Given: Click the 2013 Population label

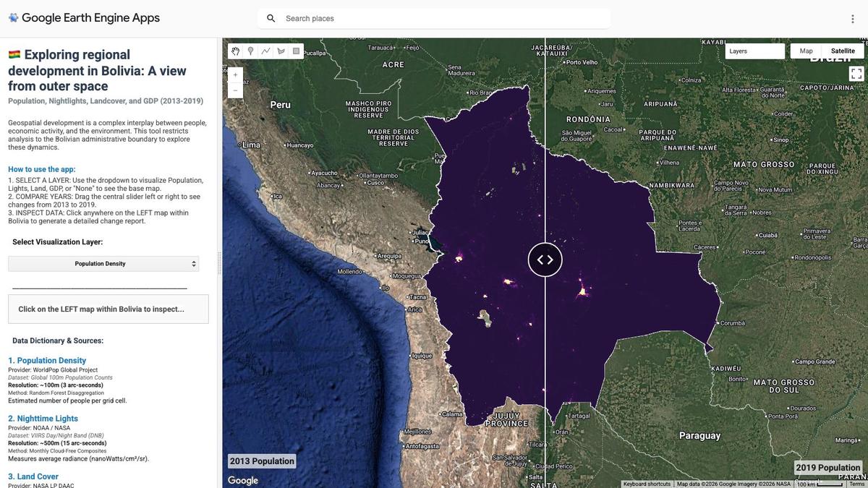Looking at the screenshot, I should tap(262, 461).
